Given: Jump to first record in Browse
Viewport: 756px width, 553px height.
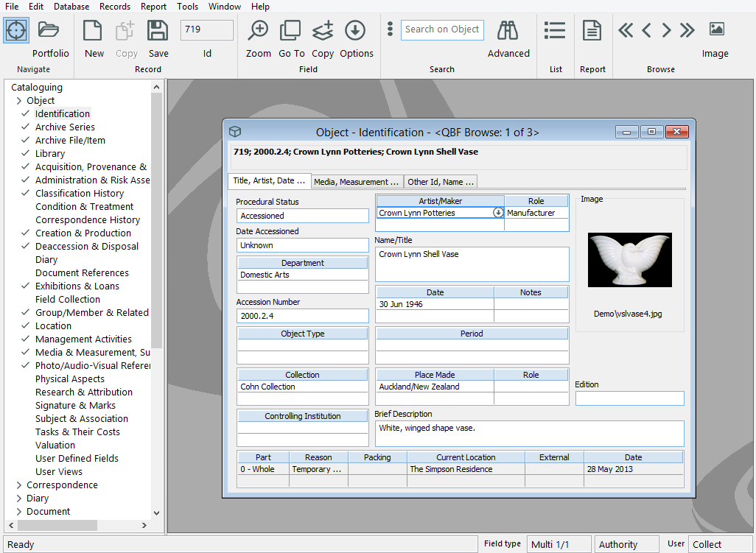Looking at the screenshot, I should pyautogui.click(x=626, y=30).
